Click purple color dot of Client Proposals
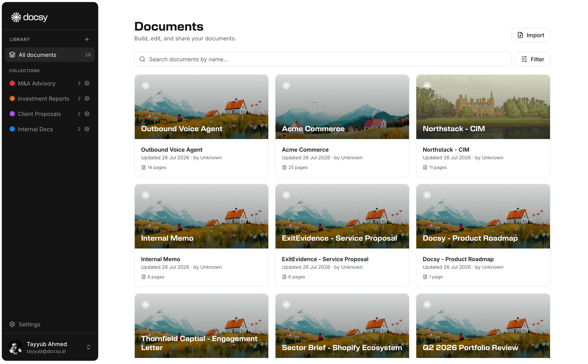 click(12, 114)
